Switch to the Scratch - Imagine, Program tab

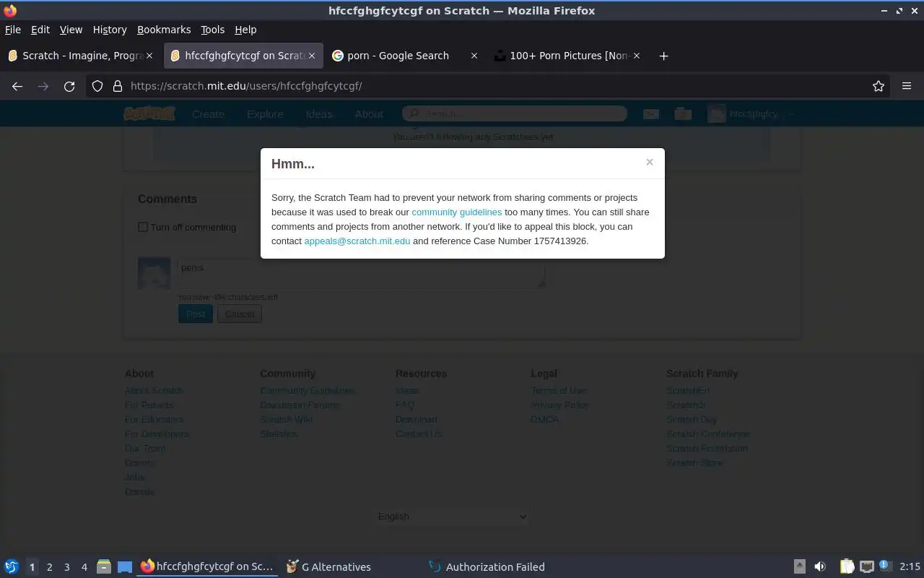click(79, 56)
